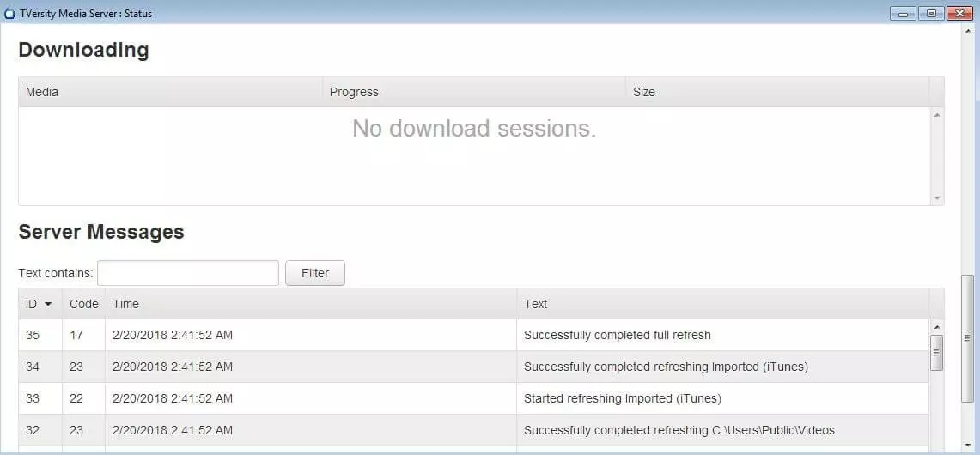The image size is (980, 455).
Task: Click 'Successfully completed refreshing Imported (iTunes)' text
Action: point(666,367)
